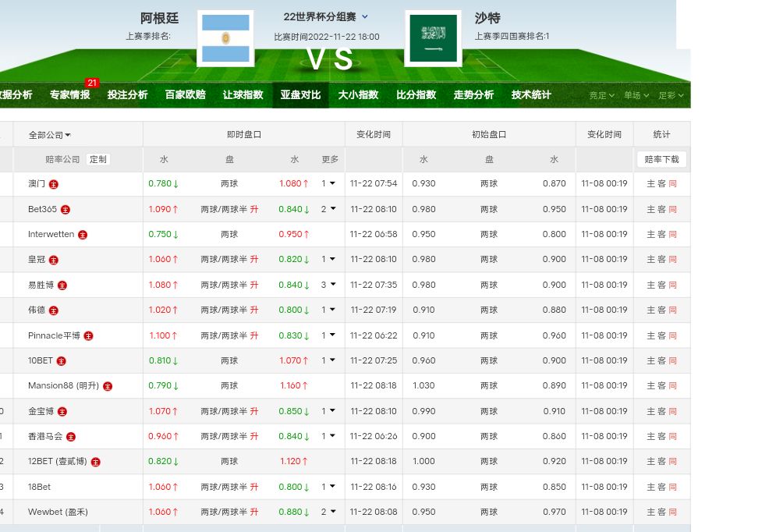The image size is (769, 532).
Task: Click the 主 statistics link for 18Bet
Action: [x=650, y=487]
